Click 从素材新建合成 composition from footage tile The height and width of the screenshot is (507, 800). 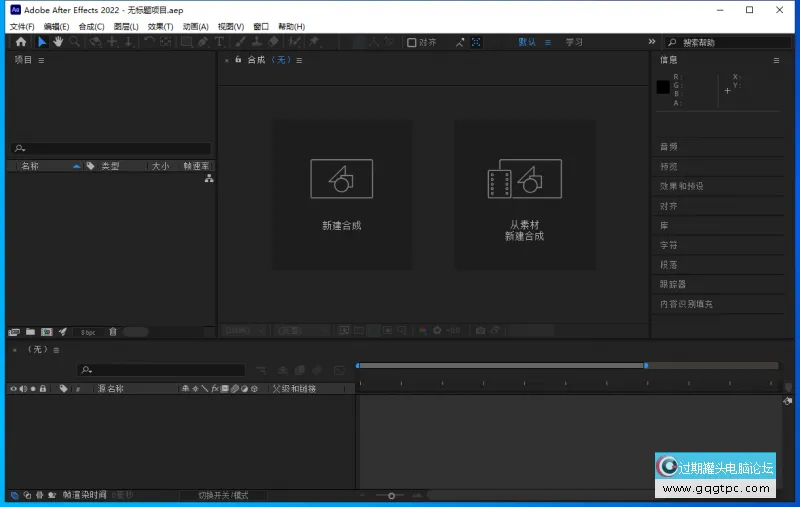tap(524, 195)
